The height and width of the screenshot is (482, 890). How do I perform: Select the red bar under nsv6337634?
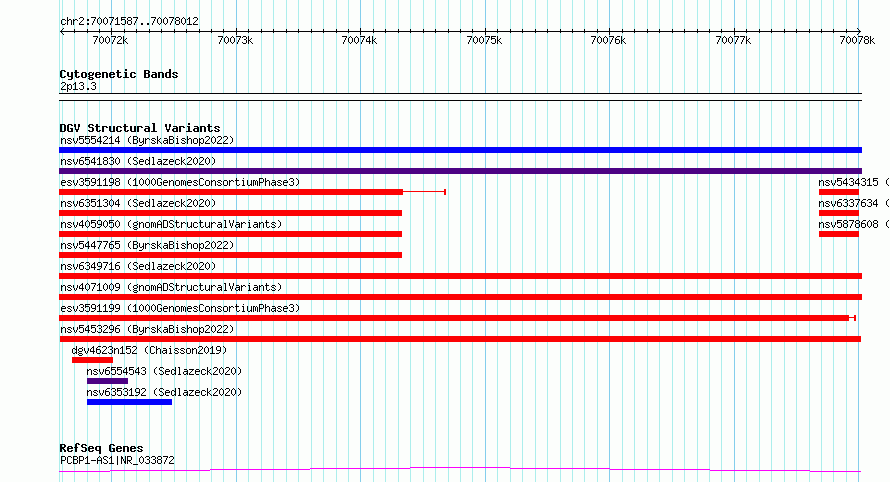click(839, 213)
